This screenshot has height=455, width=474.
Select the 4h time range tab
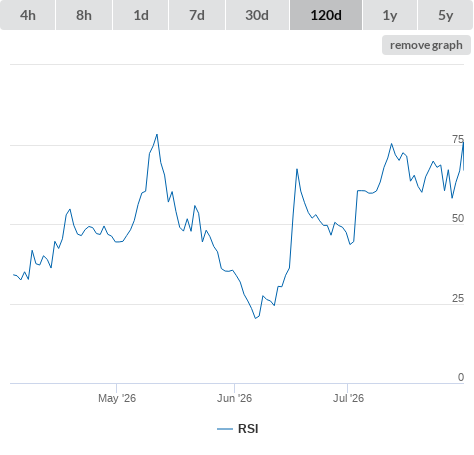coord(28,15)
